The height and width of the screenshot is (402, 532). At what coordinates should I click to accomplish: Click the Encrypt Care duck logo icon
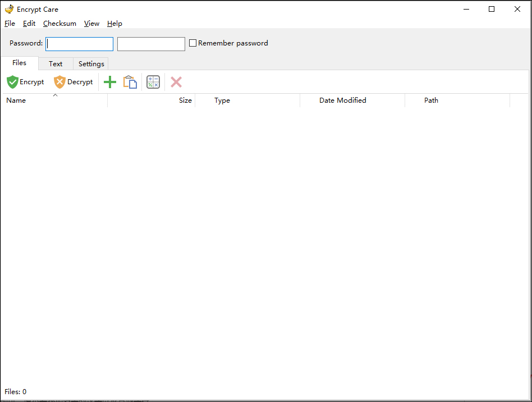pyautogui.click(x=10, y=9)
